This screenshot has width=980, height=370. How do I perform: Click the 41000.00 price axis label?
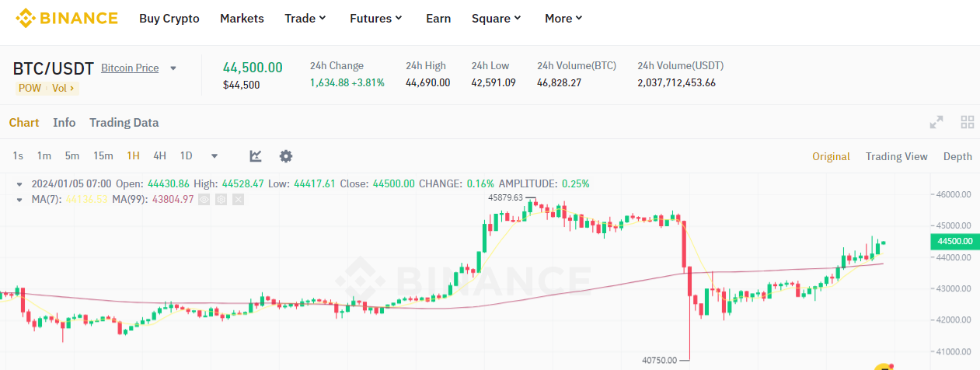click(x=955, y=351)
